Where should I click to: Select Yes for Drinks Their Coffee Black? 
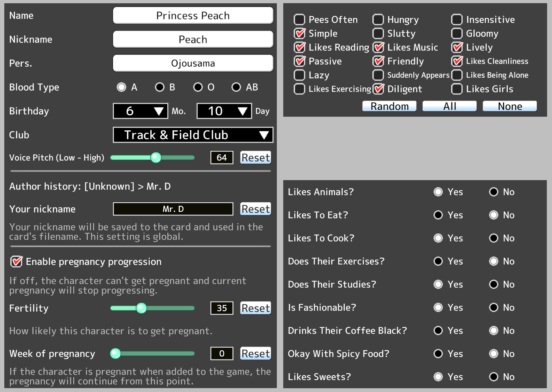tap(438, 330)
